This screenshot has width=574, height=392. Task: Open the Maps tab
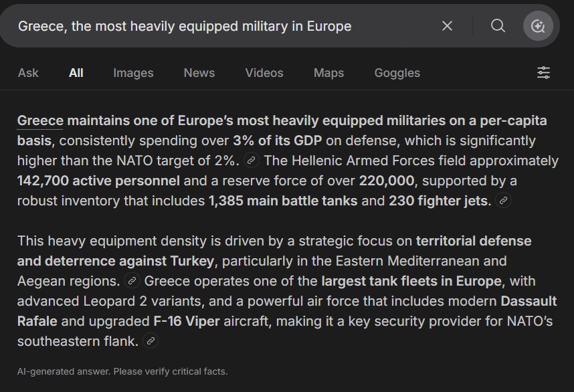(328, 73)
